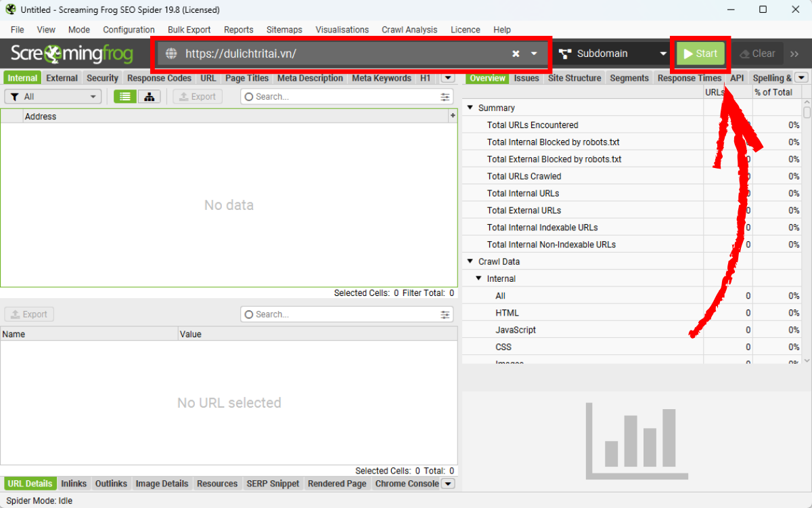Click the URL input field

pos(338,54)
